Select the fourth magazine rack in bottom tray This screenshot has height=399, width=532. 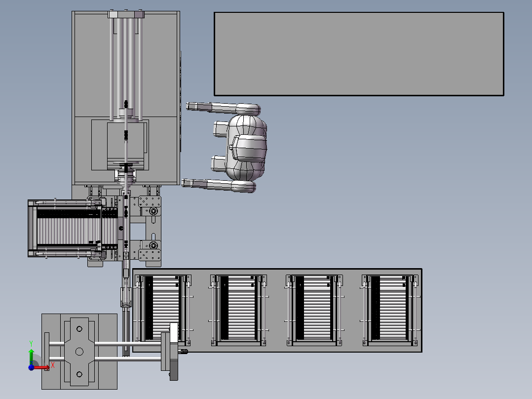390,310
